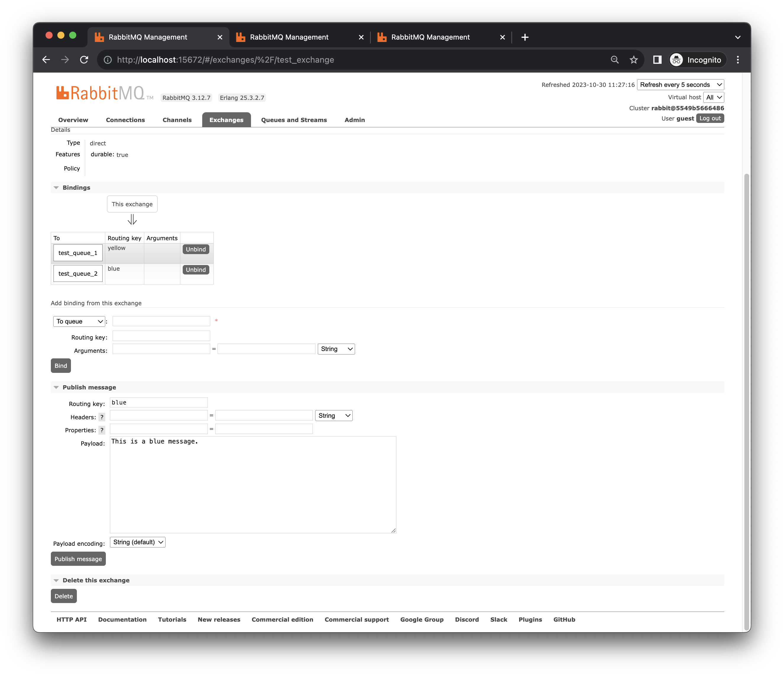Close the second RabbitMQ Management tab
This screenshot has width=784, height=676.
point(361,37)
